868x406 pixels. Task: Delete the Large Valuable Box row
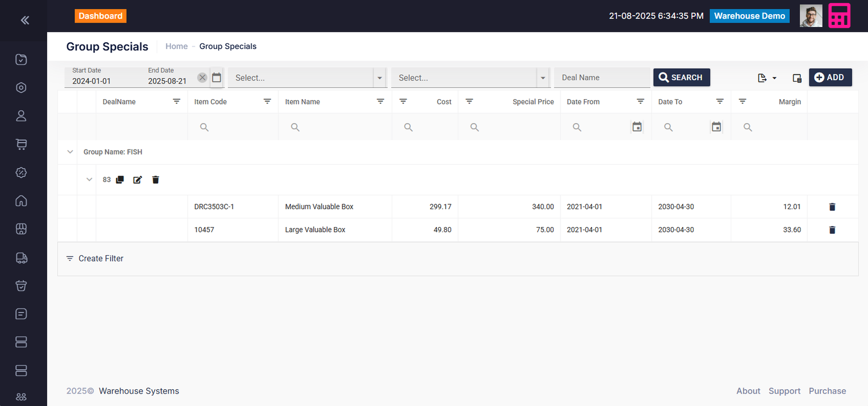click(x=832, y=230)
